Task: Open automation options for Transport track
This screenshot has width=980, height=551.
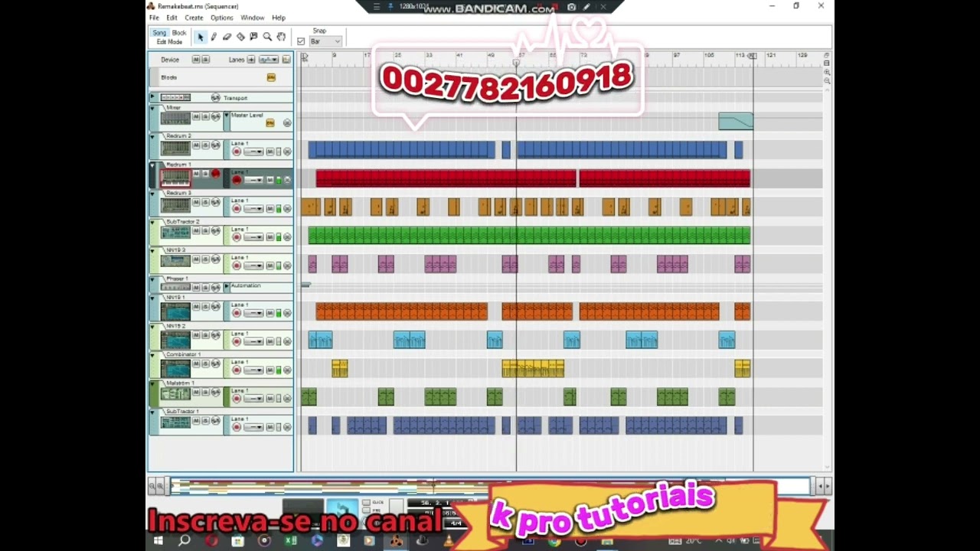Action: (216, 98)
